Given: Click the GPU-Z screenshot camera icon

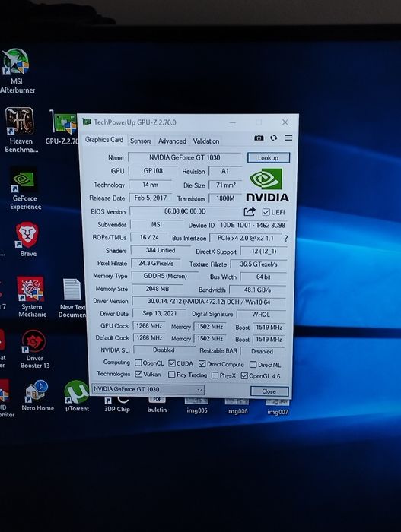Looking at the screenshot, I should coord(259,138).
